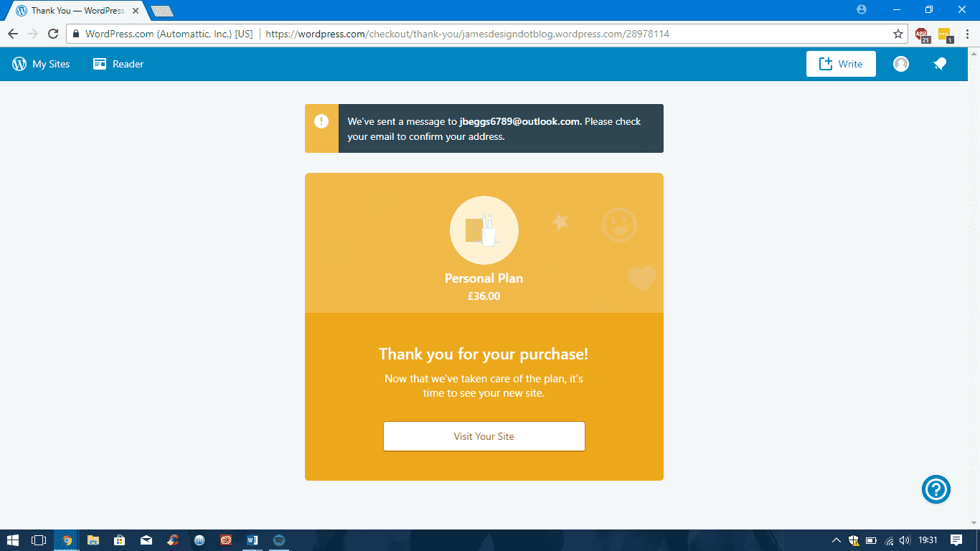Open the Chrome profile person icon
The image size is (980, 551).
tap(862, 9)
